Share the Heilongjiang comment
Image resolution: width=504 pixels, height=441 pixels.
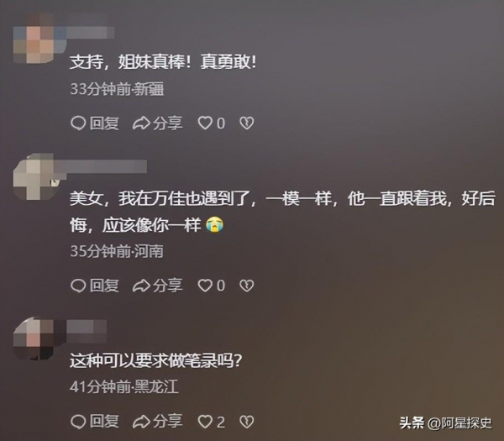coord(158,422)
